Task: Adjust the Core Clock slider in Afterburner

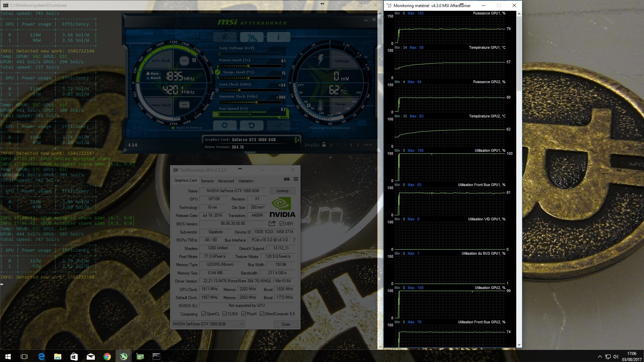Action: coord(250,90)
